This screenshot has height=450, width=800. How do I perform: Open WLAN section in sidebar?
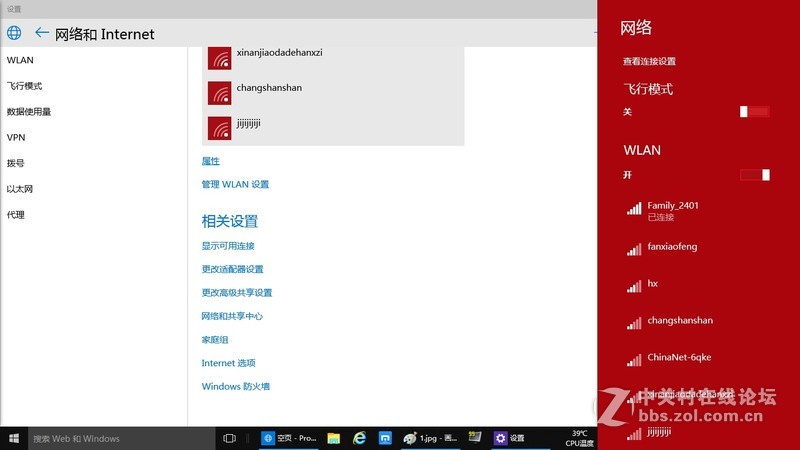point(20,60)
